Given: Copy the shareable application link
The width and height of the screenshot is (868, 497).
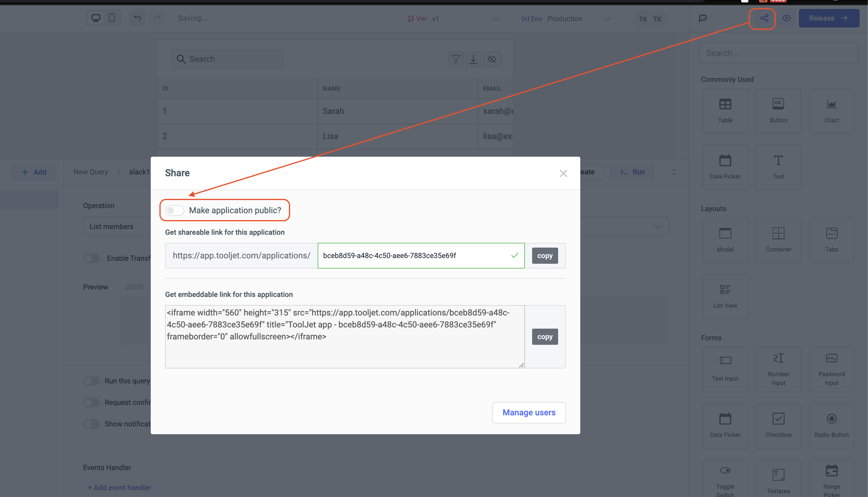Looking at the screenshot, I should coord(544,255).
